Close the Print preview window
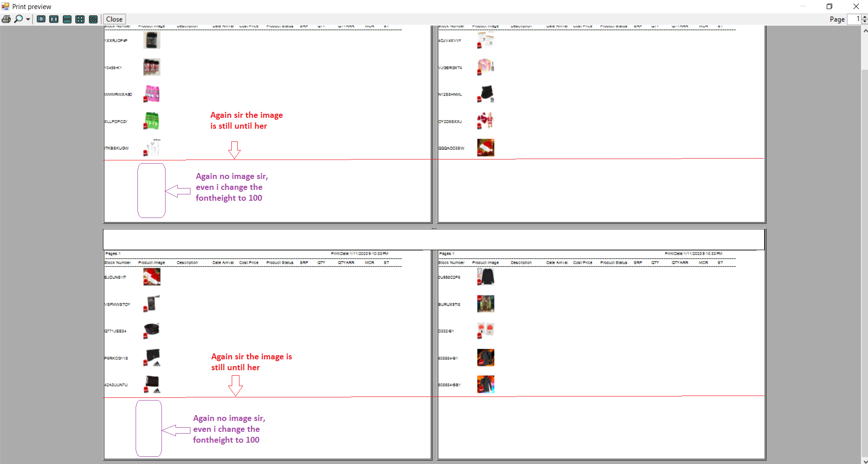The image size is (868, 464). (856, 6)
